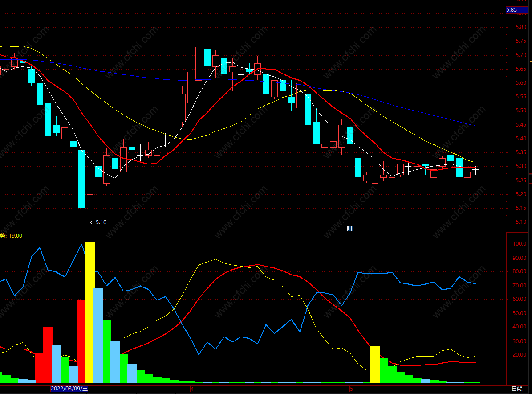Screen dimensions: 532x394
Task: Select the 2022/03/09/三 date label
Action: pyautogui.click(x=69, y=389)
